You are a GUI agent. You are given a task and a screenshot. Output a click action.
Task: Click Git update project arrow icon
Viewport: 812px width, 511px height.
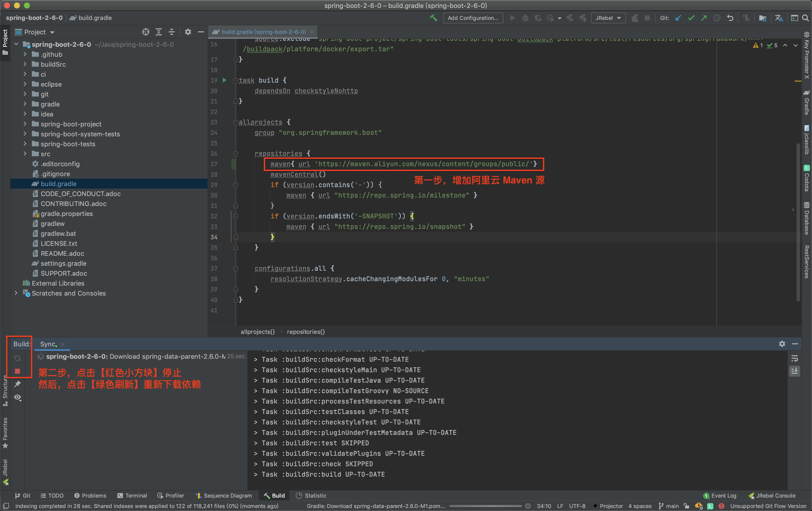(678, 18)
